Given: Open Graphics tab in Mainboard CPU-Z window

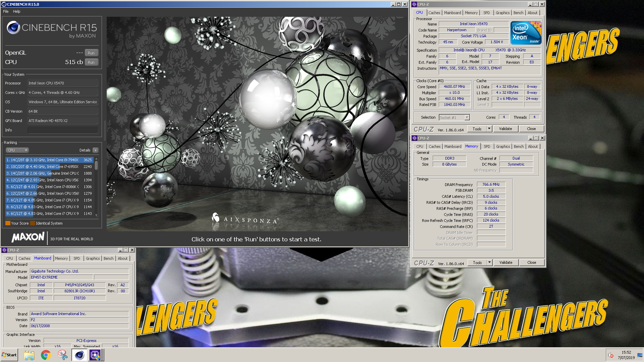Looking at the screenshot, I should coord(93,258).
